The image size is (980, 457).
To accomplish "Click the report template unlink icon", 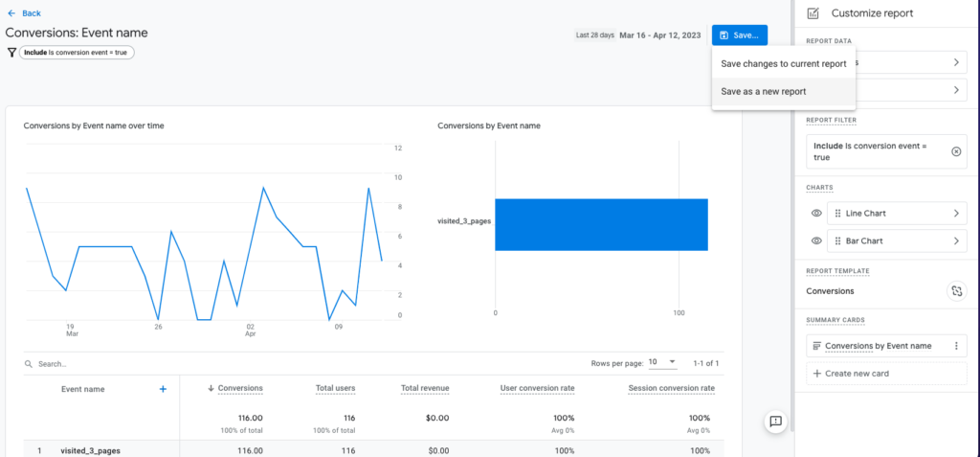I will [956, 291].
